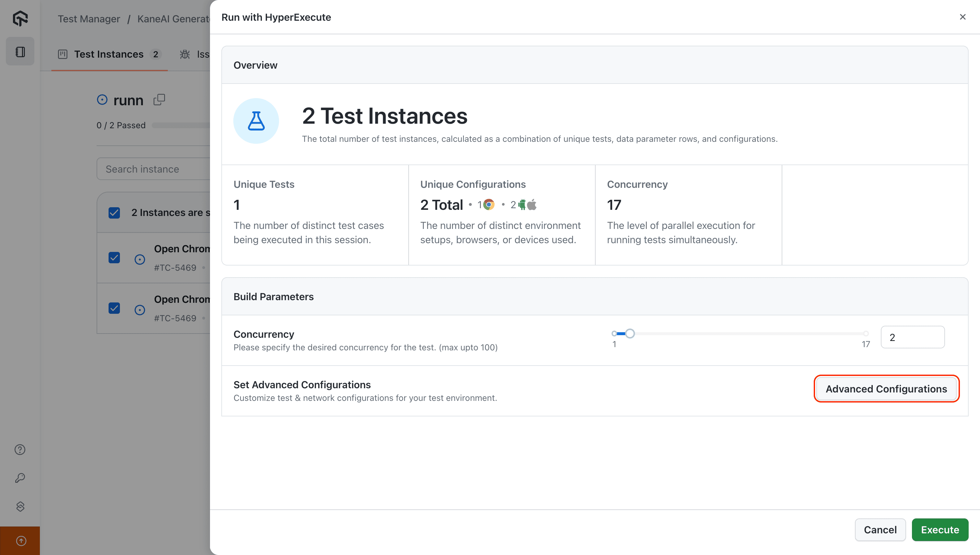Uncheck the 2 Instances are selected checkbox
980x555 pixels.
[114, 212]
